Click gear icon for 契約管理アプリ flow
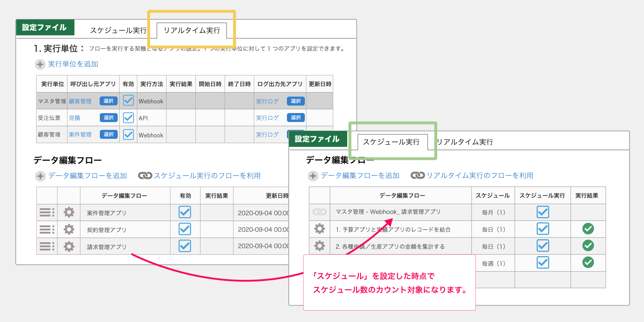This screenshot has width=644, height=322. coord(69,229)
